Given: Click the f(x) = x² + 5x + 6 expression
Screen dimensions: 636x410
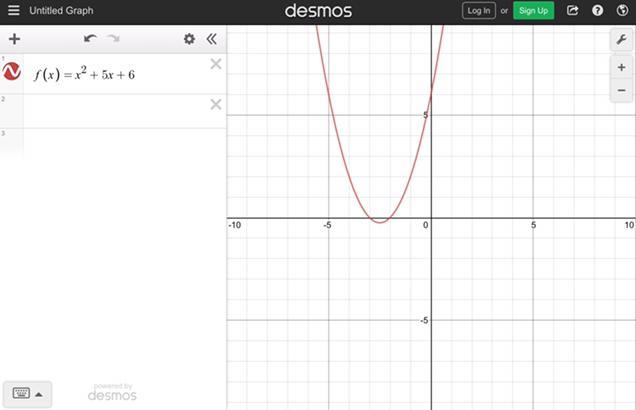Looking at the screenshot, I should (x=84, y=74).
